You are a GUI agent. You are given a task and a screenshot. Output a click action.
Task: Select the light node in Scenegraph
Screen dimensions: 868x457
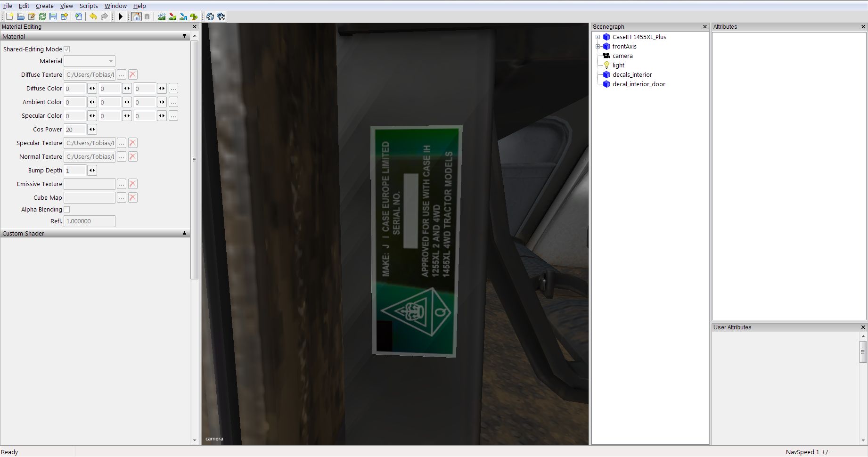pos(618,65)
